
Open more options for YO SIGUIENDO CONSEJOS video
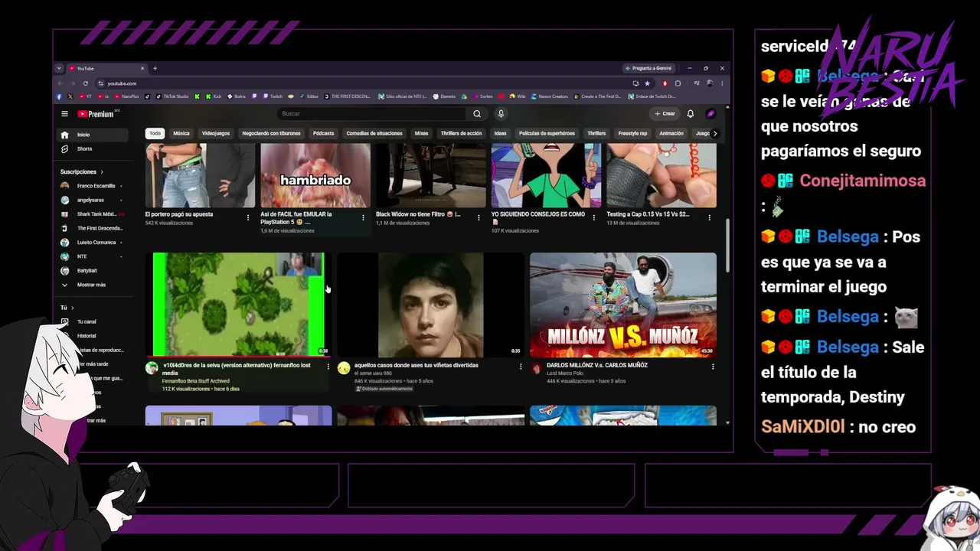tap(594, 217)
